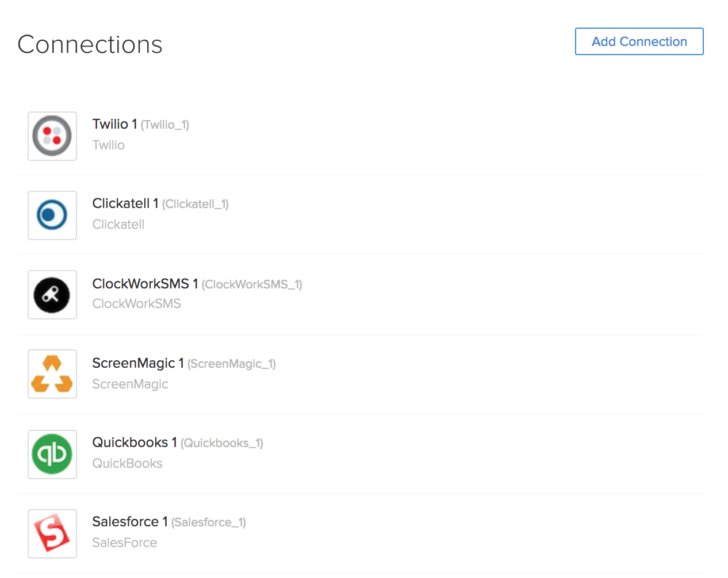The image size is (728, 578).
Task: Open the ClockWorkSMS 1 connection name
Action: [x=145, y=284]
